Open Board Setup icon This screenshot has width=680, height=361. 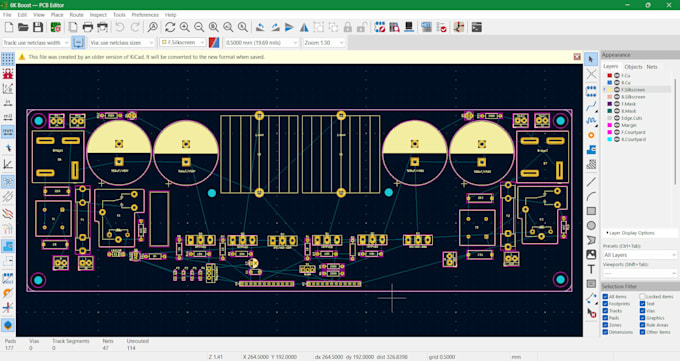click(x=56, y=27)
